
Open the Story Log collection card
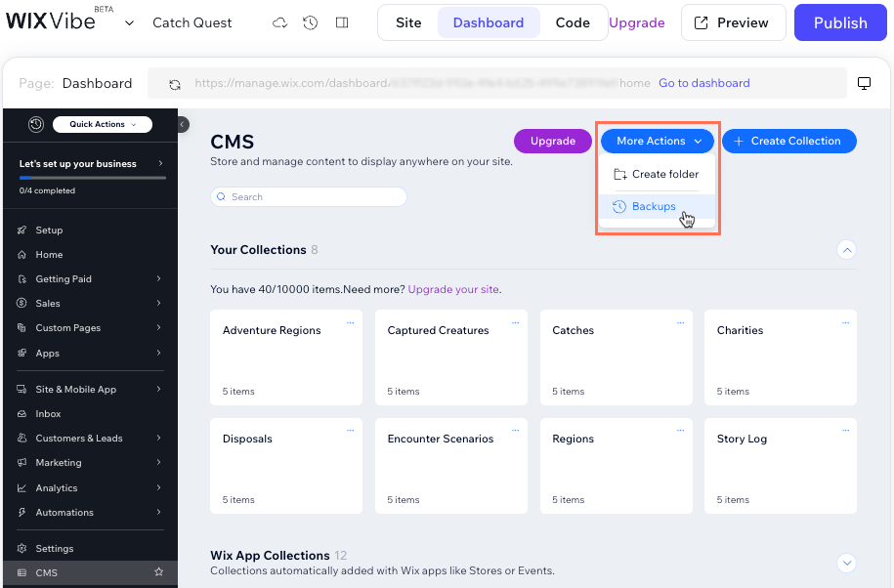click(x=781, y=466)
